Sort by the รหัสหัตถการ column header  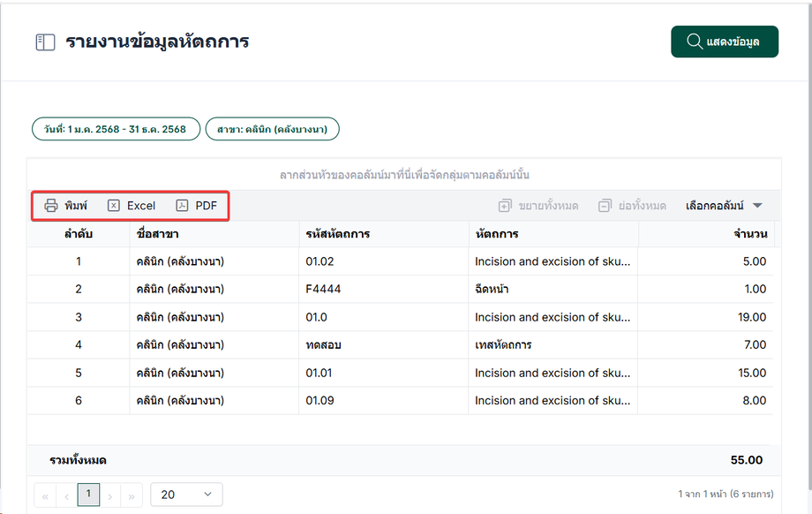384,234
